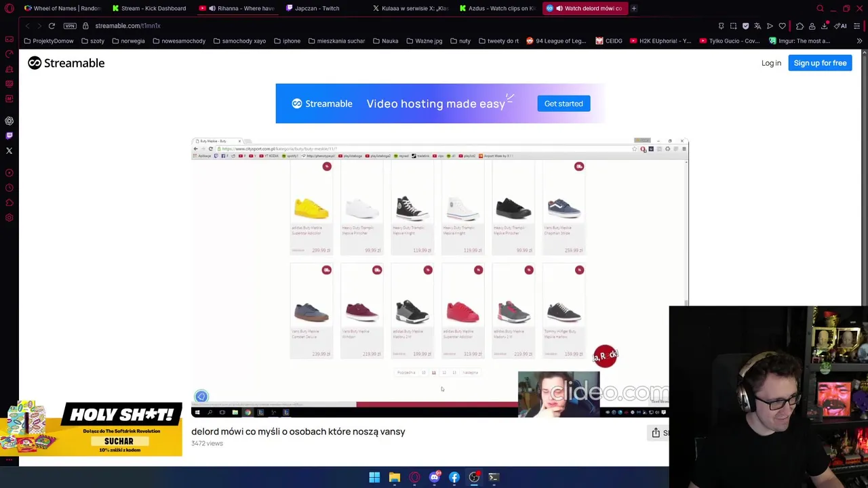The height and width of the screenshot is (488, 868).
Task: Add page to bookmarks with heart icon
Action: [782, 26]
